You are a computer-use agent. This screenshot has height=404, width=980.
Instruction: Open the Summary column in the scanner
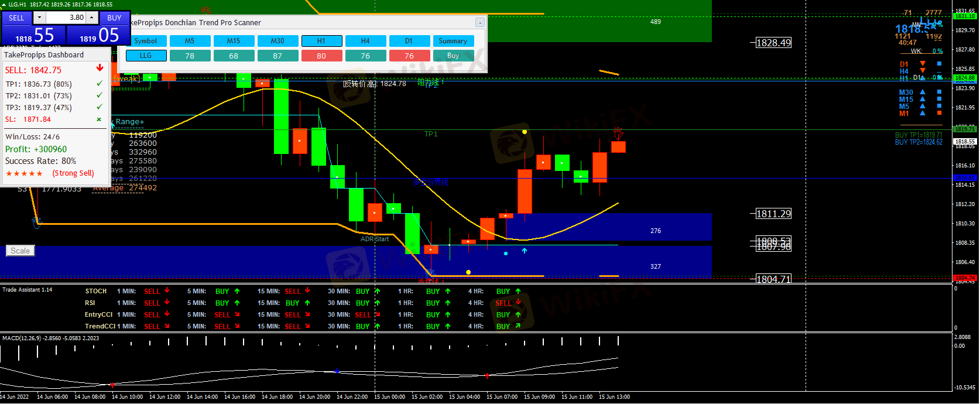(453, 41)
